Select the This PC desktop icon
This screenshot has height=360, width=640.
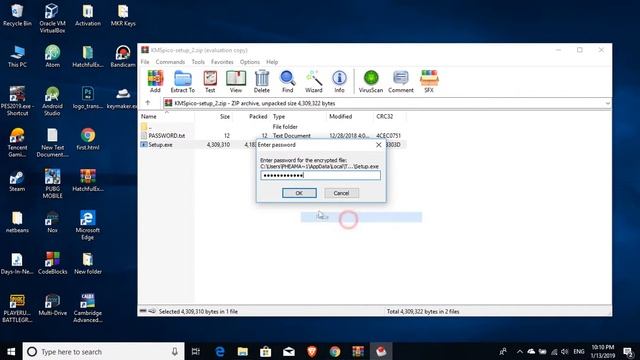(x=17, y=57)
